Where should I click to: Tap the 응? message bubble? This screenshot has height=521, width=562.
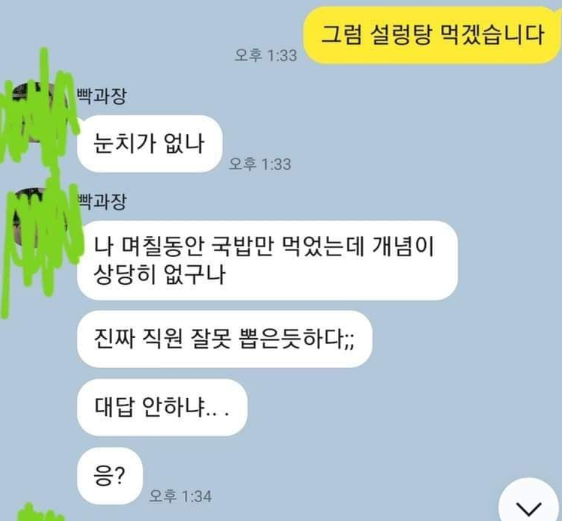click(x=110, y=476)
